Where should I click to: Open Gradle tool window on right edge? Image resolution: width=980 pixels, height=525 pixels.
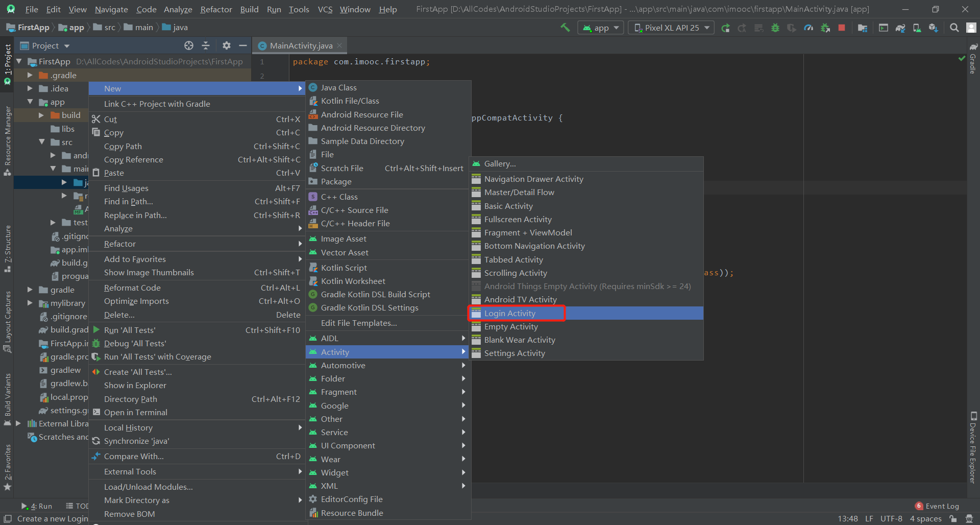(x=973, y=58)
